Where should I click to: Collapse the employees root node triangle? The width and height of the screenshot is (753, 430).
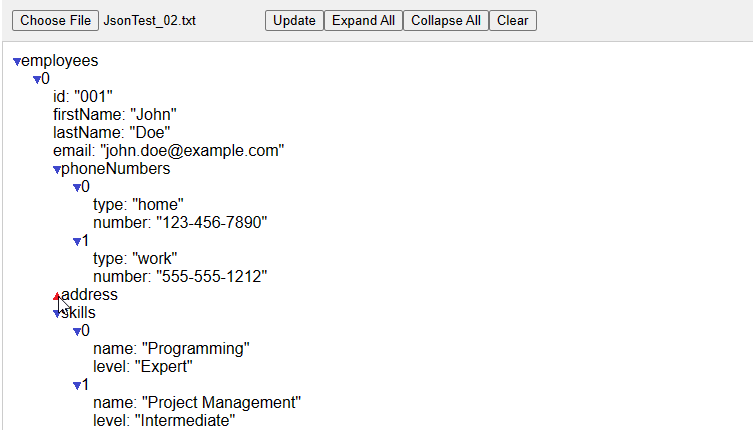click(x=17, y=61)
